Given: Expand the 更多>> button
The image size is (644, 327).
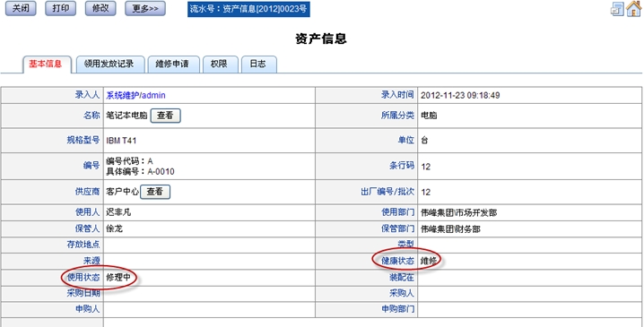Looking at the screenshot, I should point(145,8).
